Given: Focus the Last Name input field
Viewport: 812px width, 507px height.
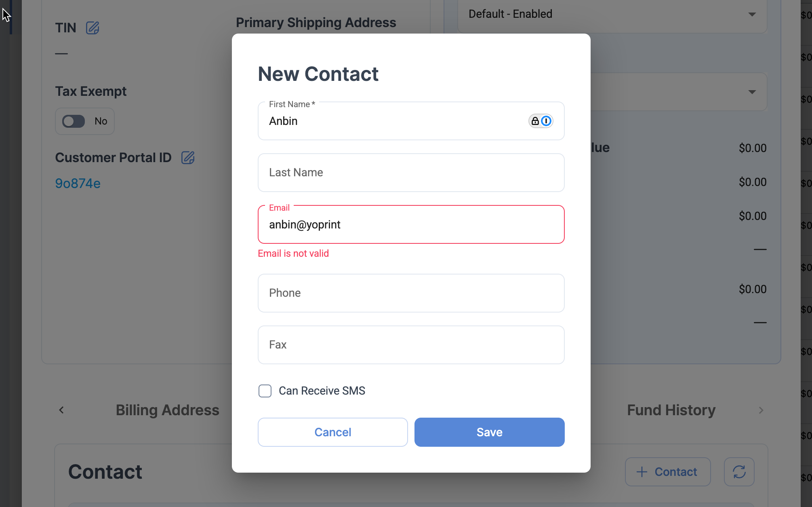Looking at the screenshot, I should tap(411, 173).
